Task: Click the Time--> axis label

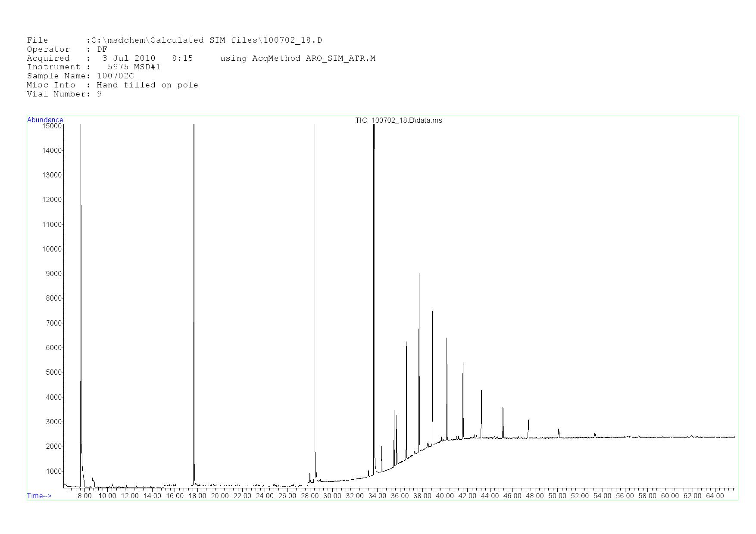Action: click(39, 496)
